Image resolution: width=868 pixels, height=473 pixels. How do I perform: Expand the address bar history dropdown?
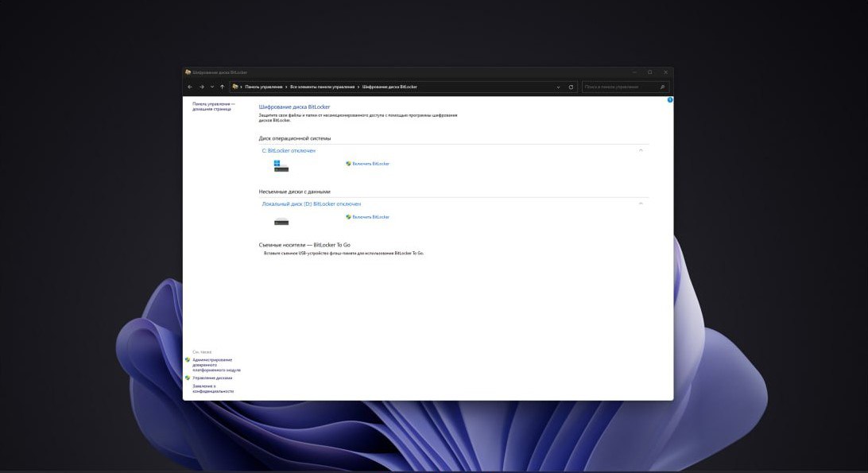558,87
